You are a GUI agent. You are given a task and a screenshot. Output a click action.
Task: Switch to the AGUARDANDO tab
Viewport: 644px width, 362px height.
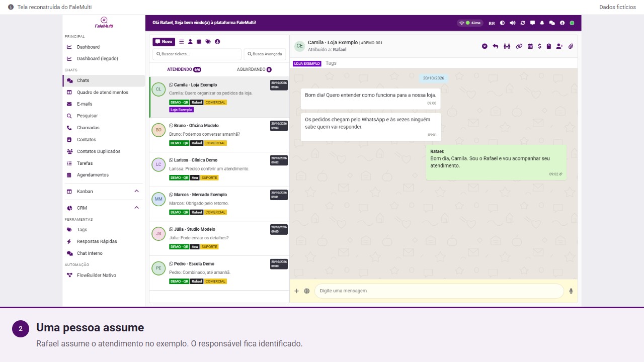(254, 69)
